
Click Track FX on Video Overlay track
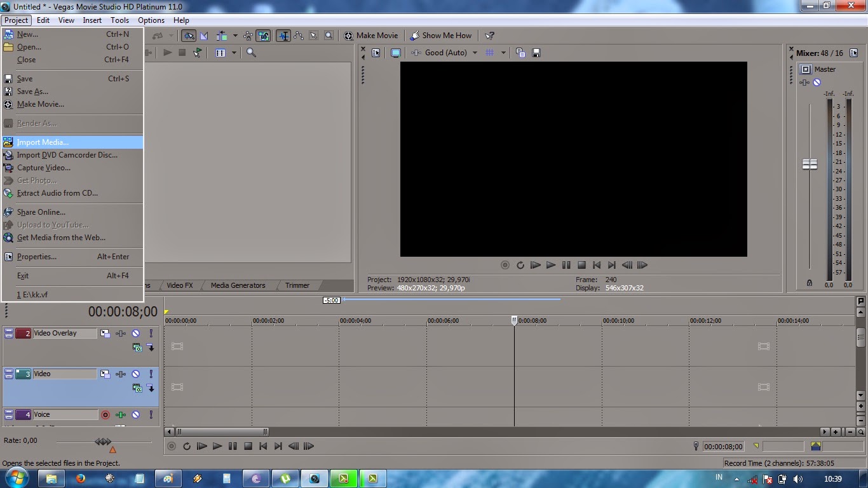pos(121,333)
